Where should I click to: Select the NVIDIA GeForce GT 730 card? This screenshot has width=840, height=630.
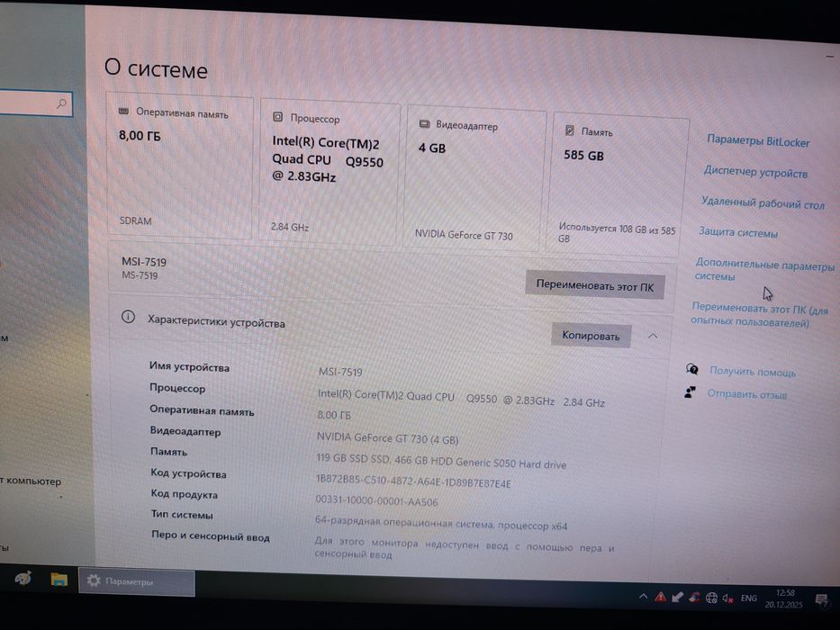coord(474,178)
